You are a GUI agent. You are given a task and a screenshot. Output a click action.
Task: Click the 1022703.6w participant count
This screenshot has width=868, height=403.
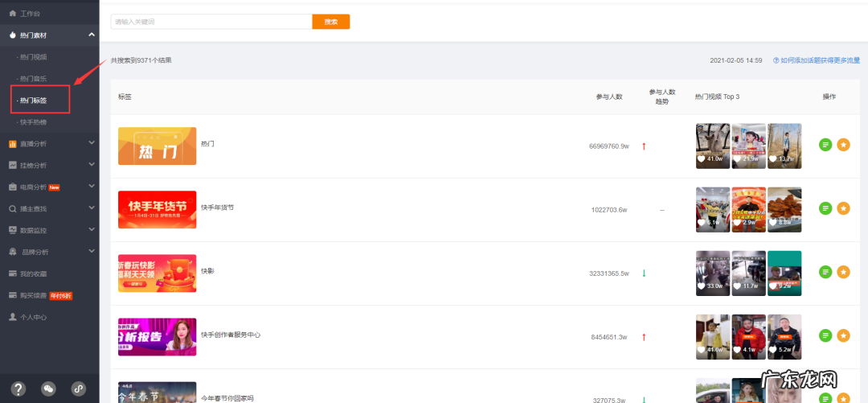tap(609, 210)
